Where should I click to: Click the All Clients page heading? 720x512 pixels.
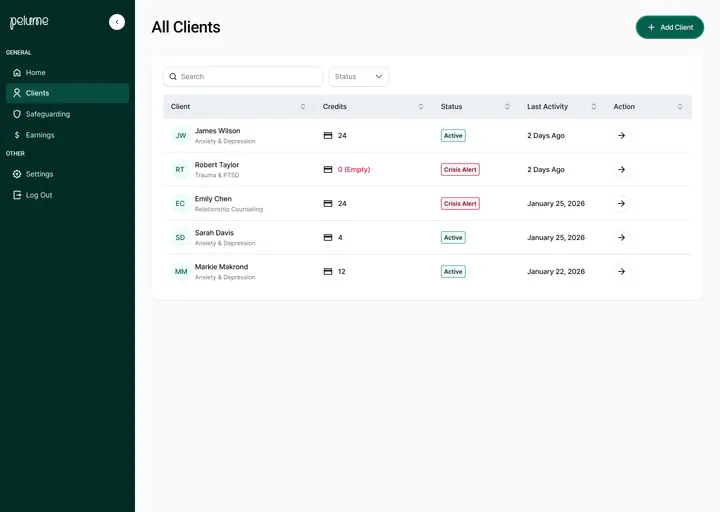[186, 27]
